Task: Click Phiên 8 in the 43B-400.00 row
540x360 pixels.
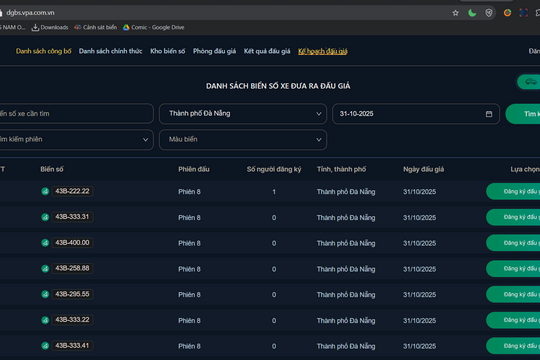Action: click(x=189, y=243)
